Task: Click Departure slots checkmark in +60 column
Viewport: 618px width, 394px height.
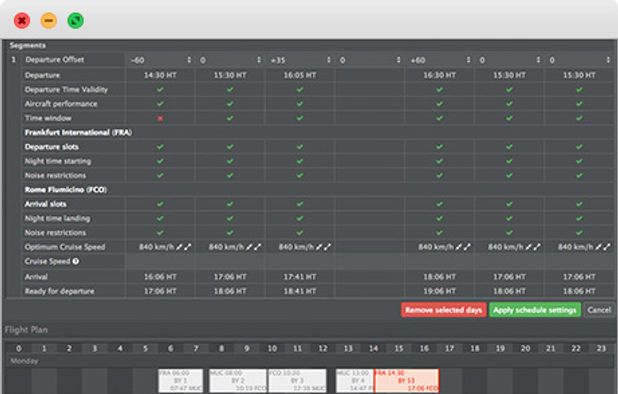Action: tap(440, 147)
